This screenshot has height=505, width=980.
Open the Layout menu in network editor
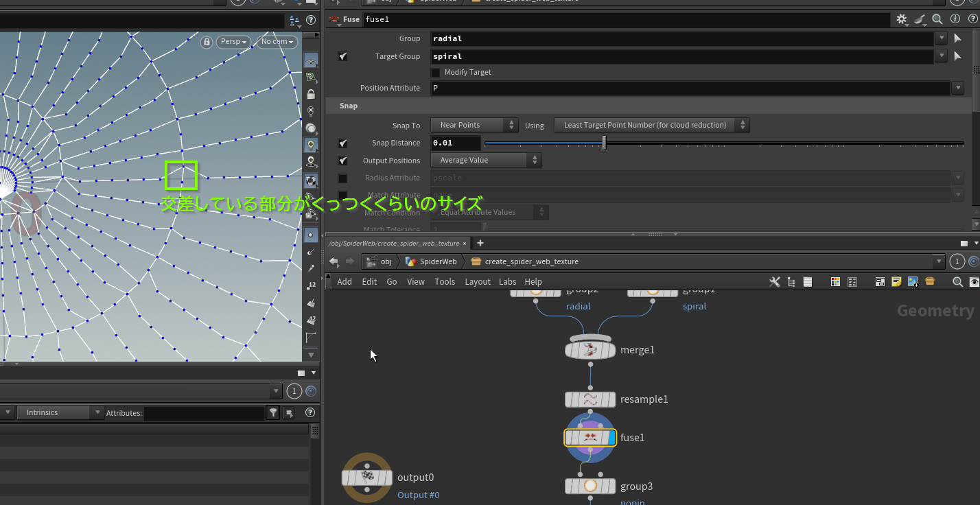(x=478, y=281)
